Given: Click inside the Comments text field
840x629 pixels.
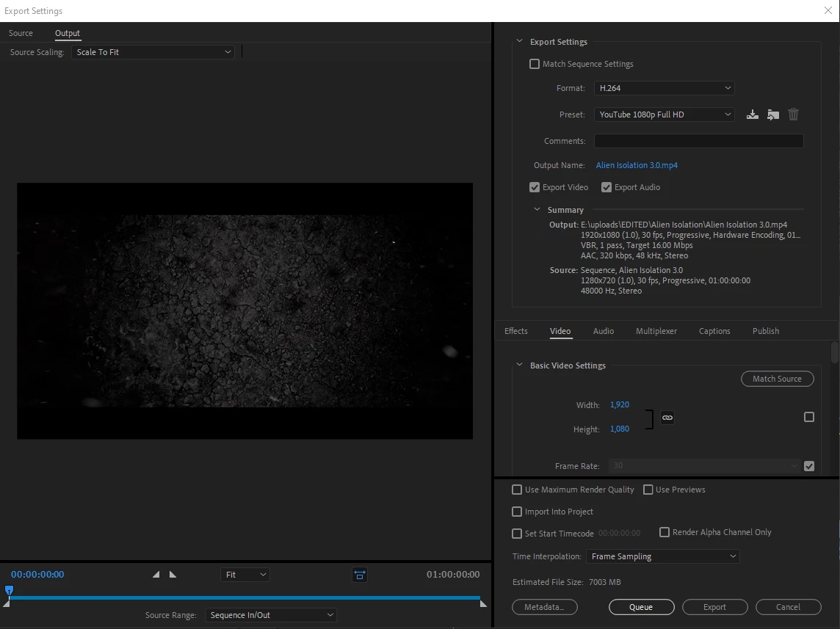Looking at the screenshot, I should coord(698,141).
